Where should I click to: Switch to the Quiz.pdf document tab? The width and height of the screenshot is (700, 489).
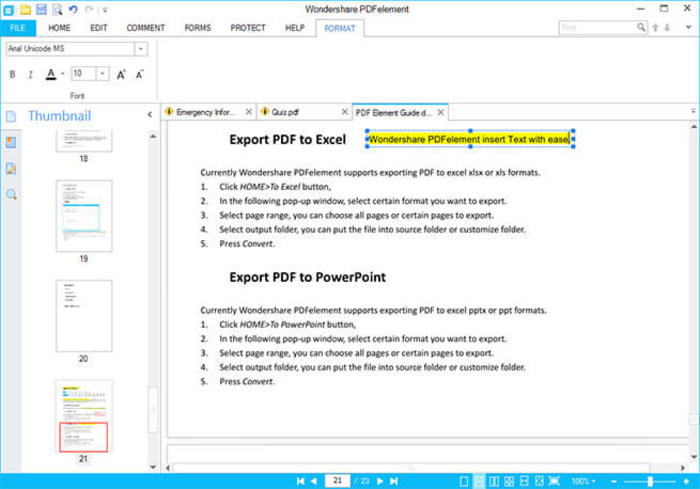coord(286,112)
